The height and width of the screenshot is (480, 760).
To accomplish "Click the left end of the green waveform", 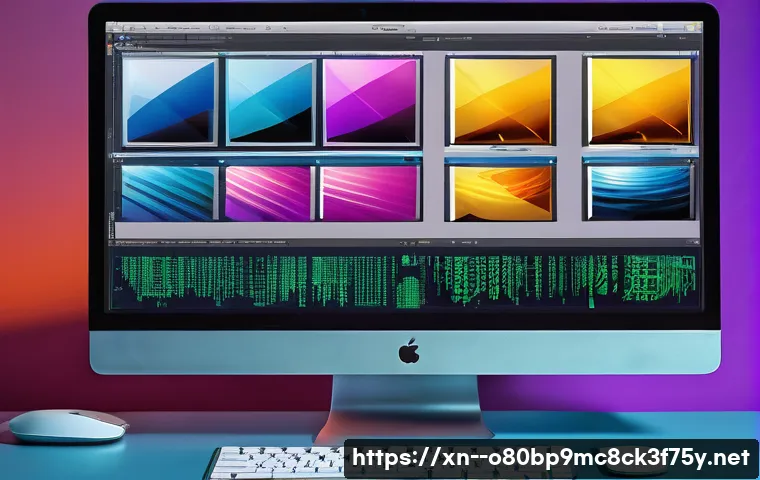I will pyautogui.click(x=122, y=278).
